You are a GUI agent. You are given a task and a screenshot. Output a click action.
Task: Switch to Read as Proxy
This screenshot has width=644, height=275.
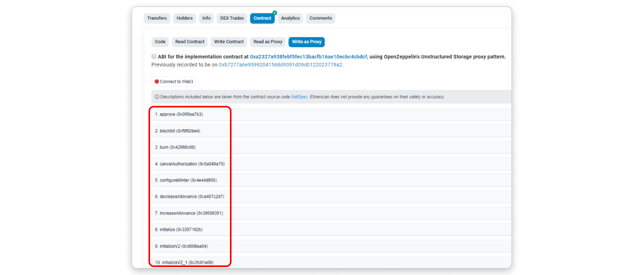(x=268, y=42)
